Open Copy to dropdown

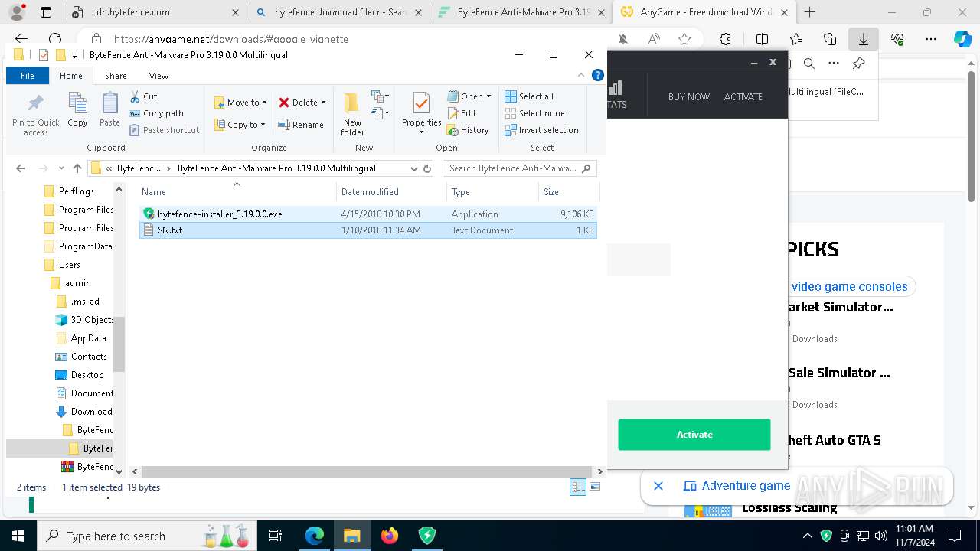240,125
